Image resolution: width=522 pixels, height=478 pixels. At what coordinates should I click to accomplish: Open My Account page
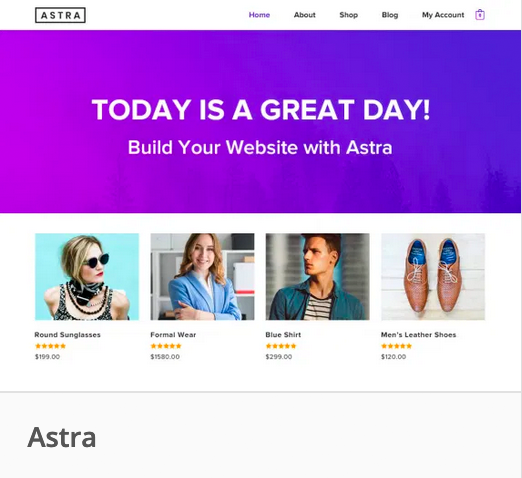(443, 15)
